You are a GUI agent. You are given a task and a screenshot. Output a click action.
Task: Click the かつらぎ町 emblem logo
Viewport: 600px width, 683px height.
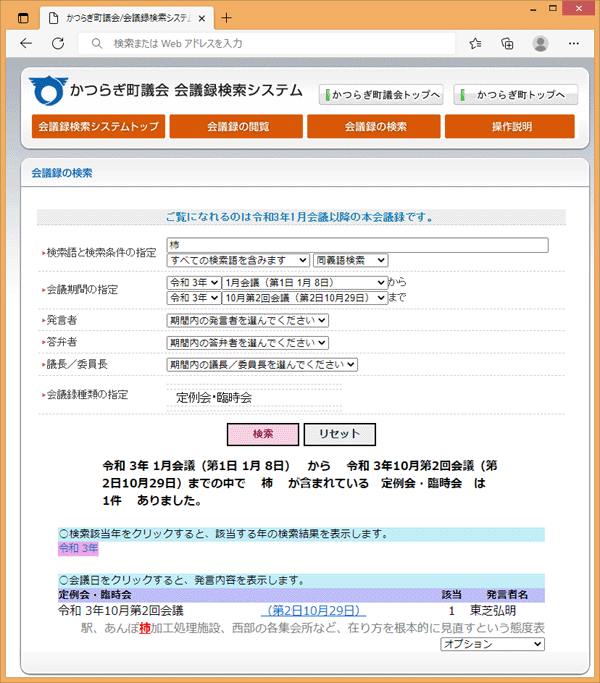48,91
